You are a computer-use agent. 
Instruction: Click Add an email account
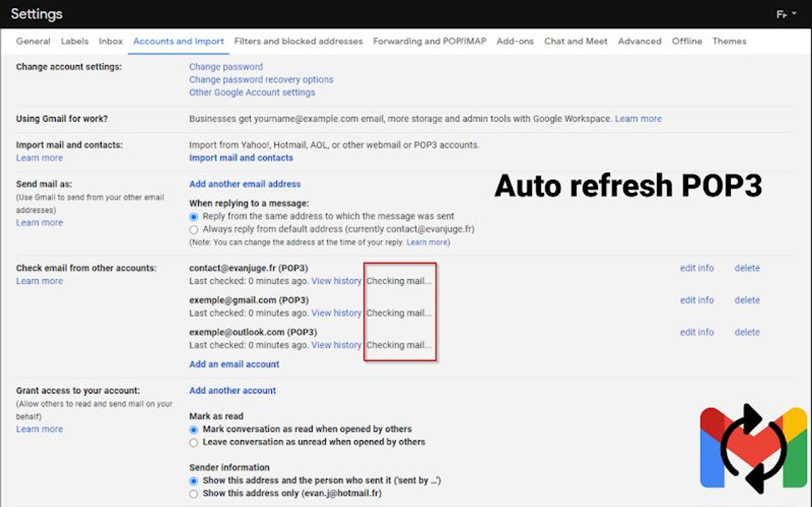234,364
